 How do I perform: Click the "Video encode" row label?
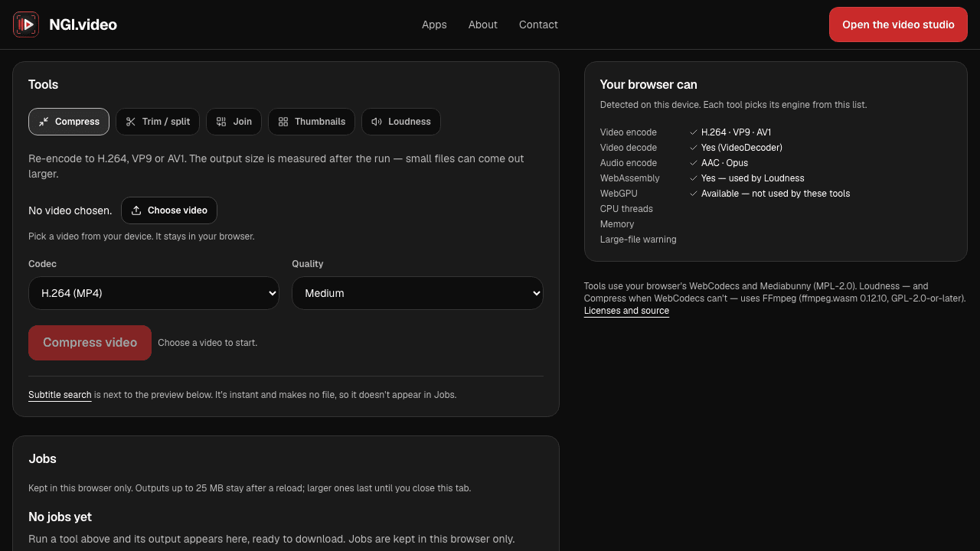click(x=629, y=132)
